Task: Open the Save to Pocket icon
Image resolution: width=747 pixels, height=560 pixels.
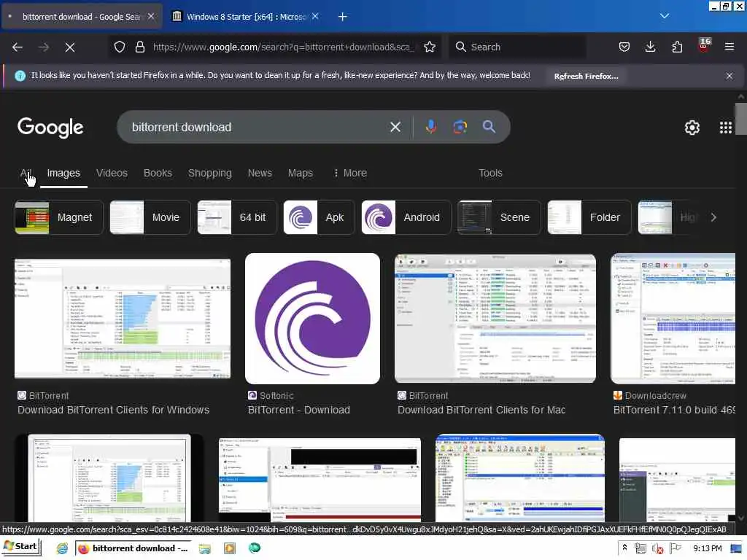Action: (624, 47)
